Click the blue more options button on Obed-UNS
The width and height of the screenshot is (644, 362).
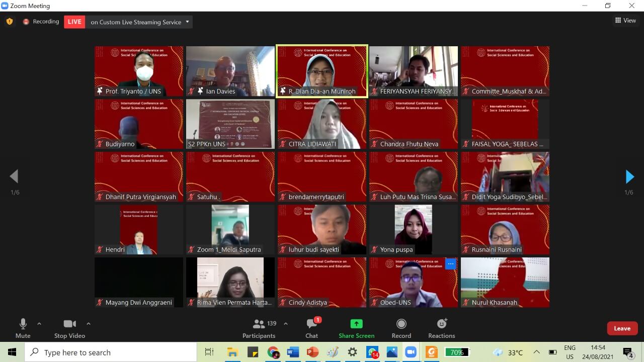450,264
